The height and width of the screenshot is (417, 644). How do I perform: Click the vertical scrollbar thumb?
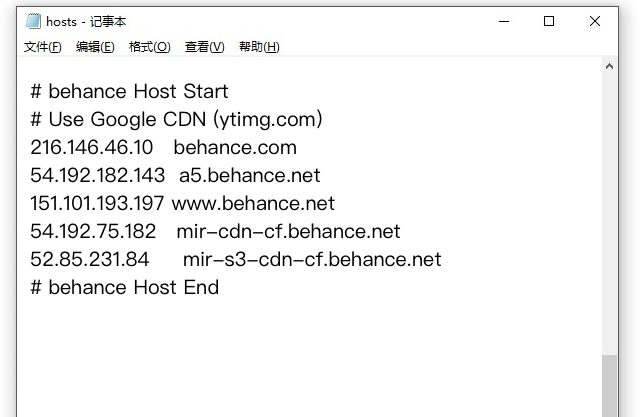[x=610, y=386]
